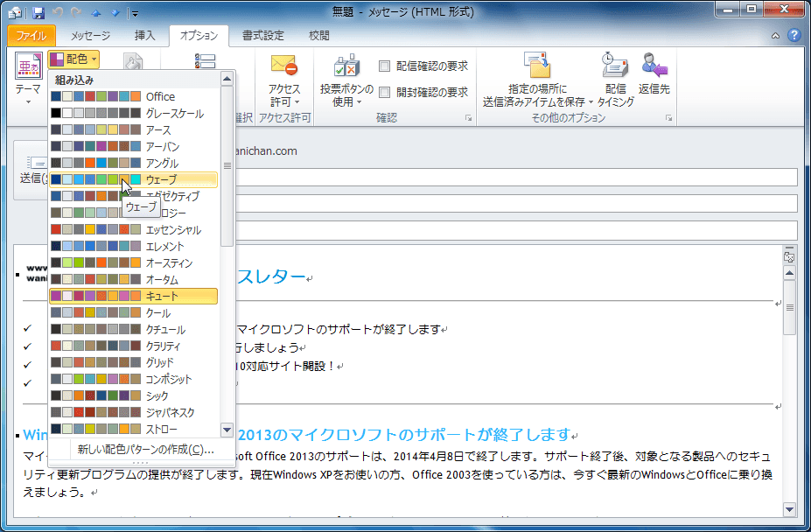The height and width of the screenshot is (532, 811).
Task: Apply the ウェーブ color scheme
Action: (x=134, y=179)
